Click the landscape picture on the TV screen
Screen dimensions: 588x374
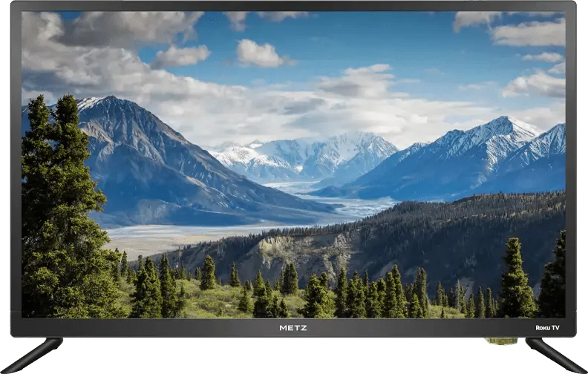293,165
